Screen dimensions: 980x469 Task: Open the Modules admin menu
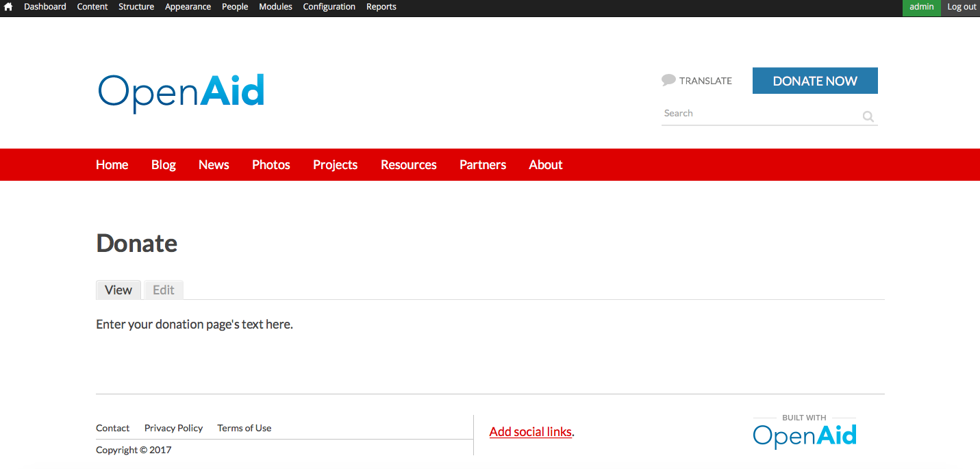[275, 7]
